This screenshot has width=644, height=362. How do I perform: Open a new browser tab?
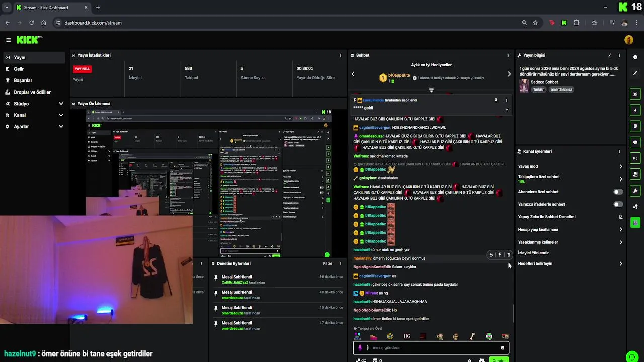[x=98, y=7]
